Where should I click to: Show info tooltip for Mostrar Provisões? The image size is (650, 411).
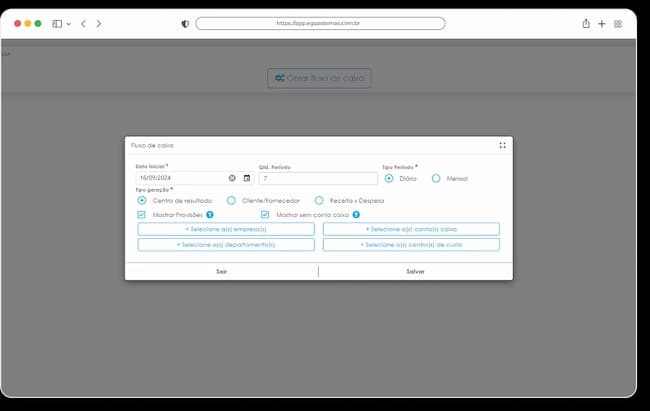pyautogui.click(x=210, y=214)
